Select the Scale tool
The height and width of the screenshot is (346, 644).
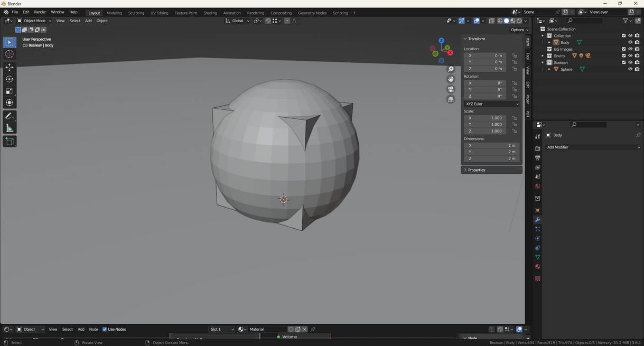(10, 91)
